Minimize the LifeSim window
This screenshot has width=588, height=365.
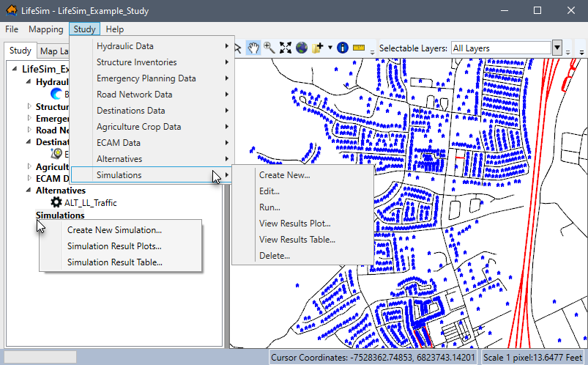pos(505,10)
